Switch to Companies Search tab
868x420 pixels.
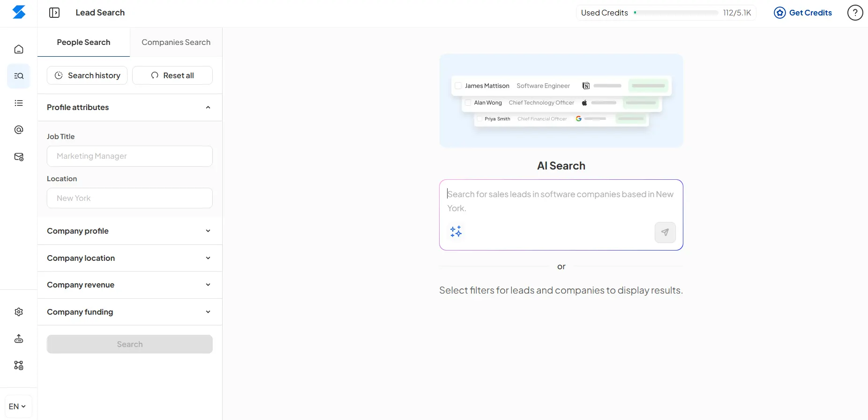click(176, 42)
